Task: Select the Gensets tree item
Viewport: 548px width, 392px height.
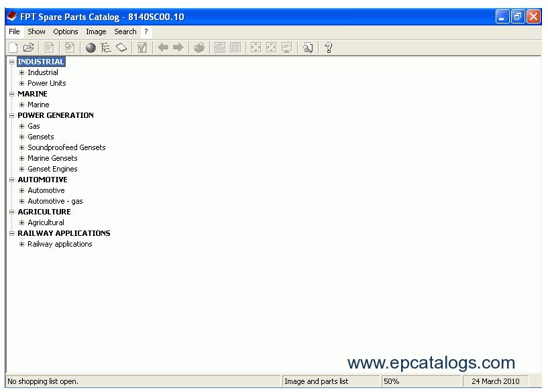Action: [41, 137]
